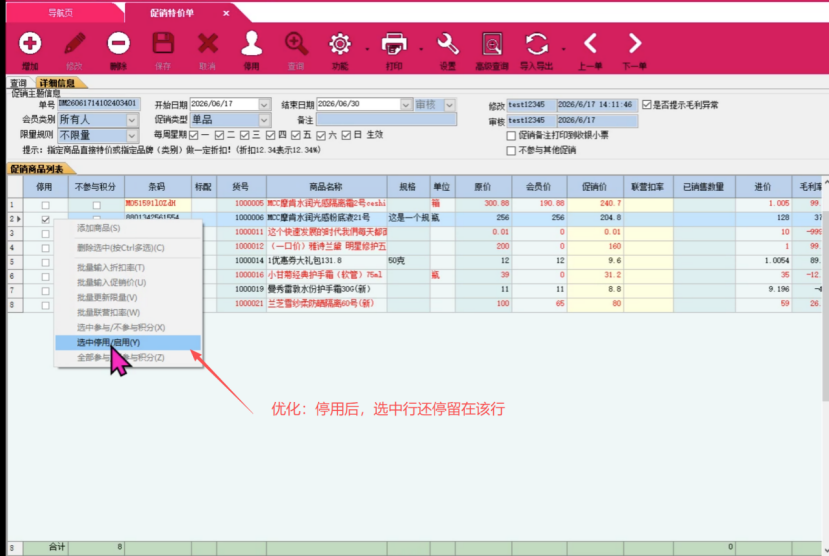The height and width of the screenshot is (556, 829).
Task: Choose 添加商品(S) in context menu
Action: pos(128,228)
